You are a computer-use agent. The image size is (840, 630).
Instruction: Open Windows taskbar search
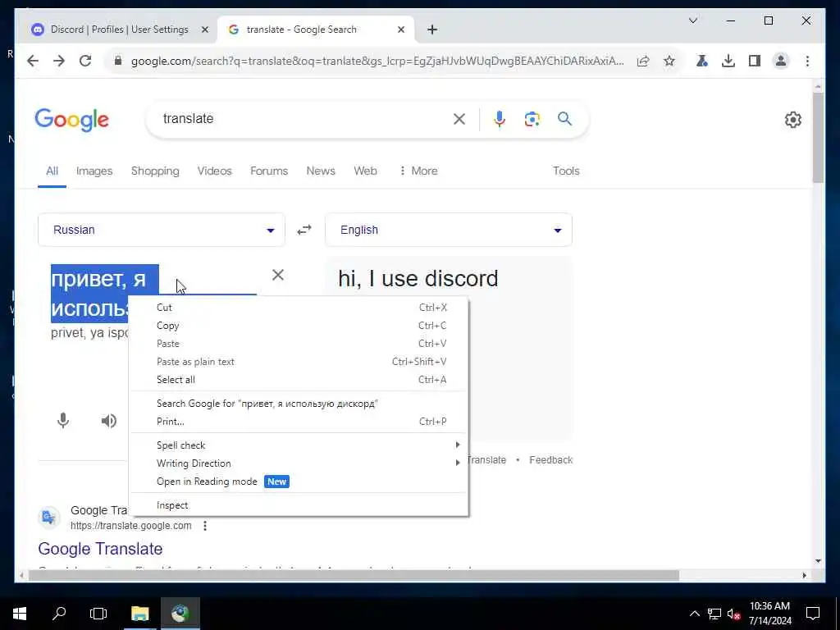[x=59, y=614]
